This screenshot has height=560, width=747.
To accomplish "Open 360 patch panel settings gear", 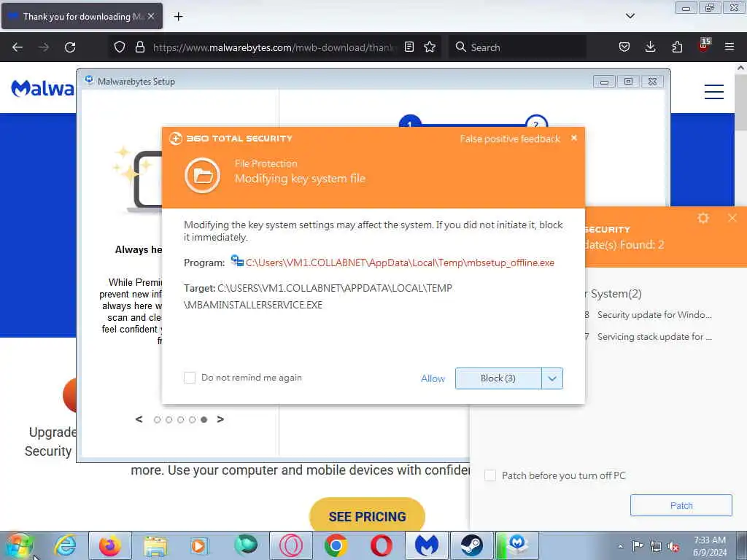I will point(703,218).
